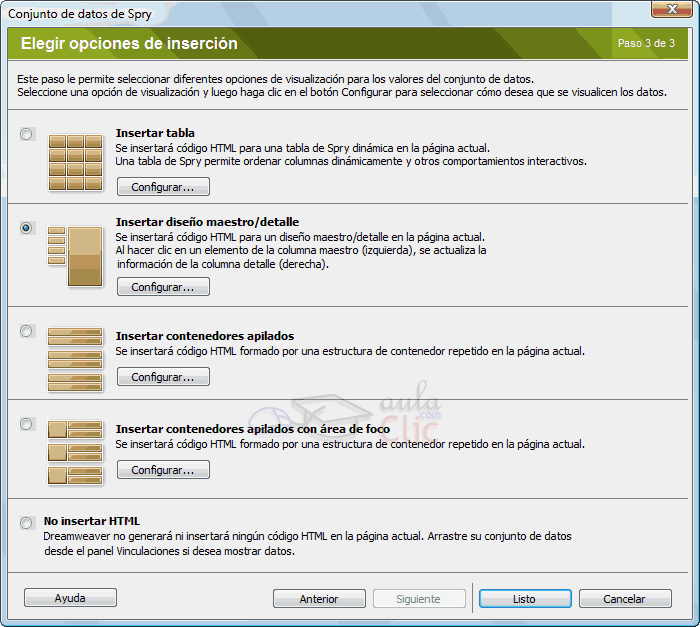This screenshot has height=627, width=700.
Task: Click the No insertar HTML label text
Action: 92,521
